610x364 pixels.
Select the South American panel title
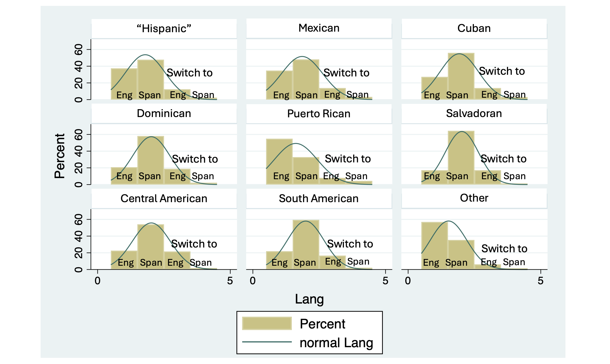pyautogui.click(x=319, y=199)
